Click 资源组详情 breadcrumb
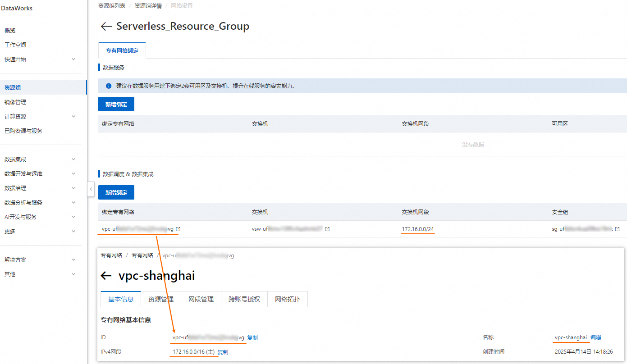Screen dimensions: 627x364 148,6
